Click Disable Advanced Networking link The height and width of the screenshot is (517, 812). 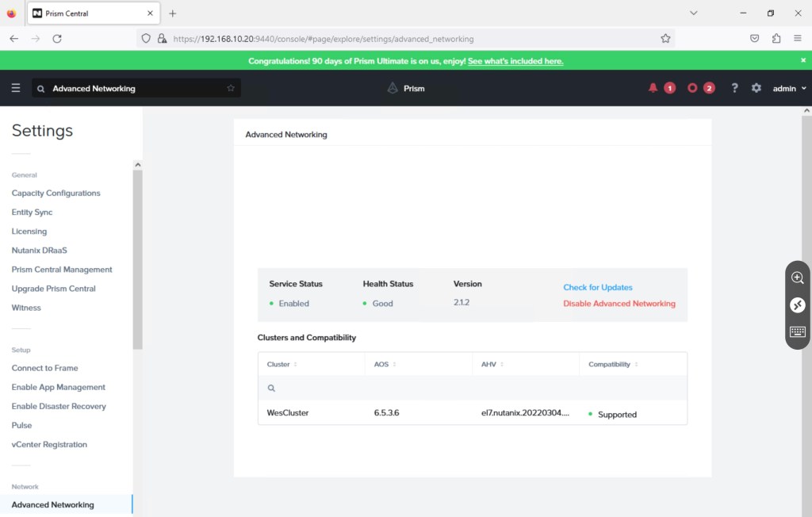(619, 303)
